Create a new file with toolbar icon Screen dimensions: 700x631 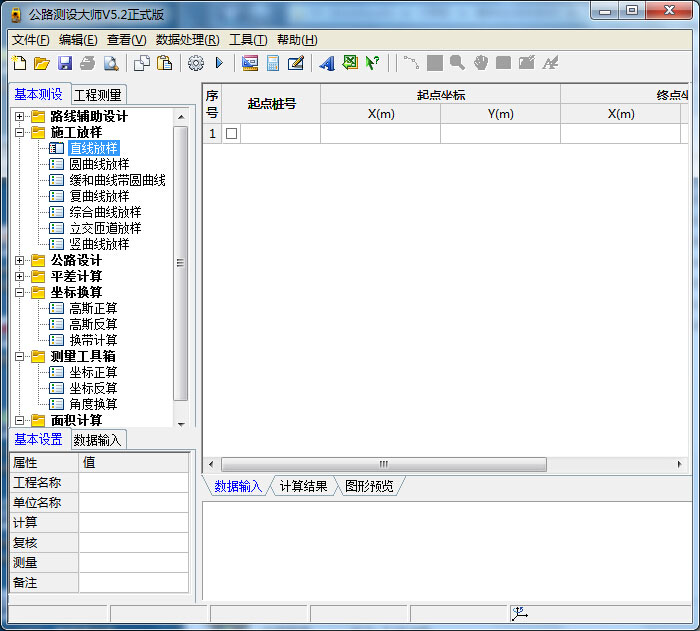pyautogui.click(x=19, y=63)
